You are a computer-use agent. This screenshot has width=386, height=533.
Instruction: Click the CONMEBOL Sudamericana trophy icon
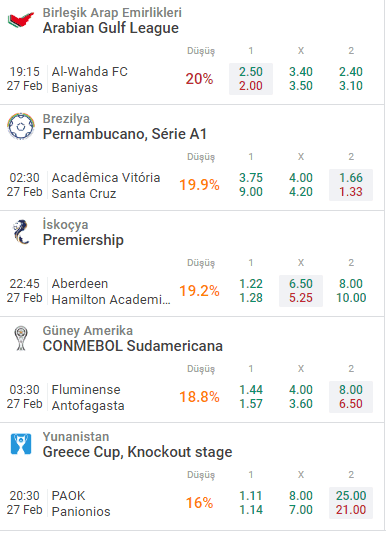coord(21,338)
